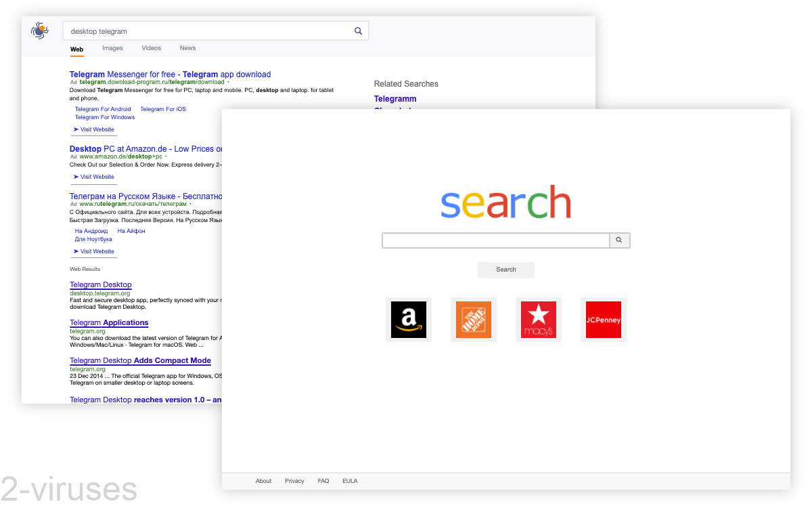Open the 'Telegram For Windows' sitelink

(x=105, y=117)
